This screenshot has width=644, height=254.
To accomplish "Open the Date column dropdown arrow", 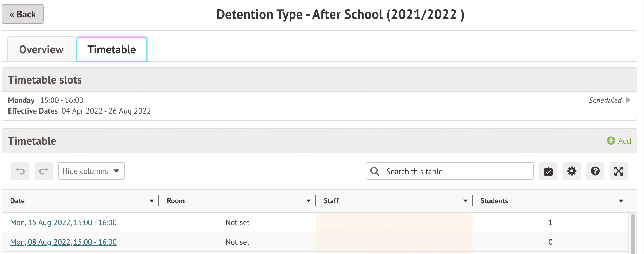I will pos(152,201).
